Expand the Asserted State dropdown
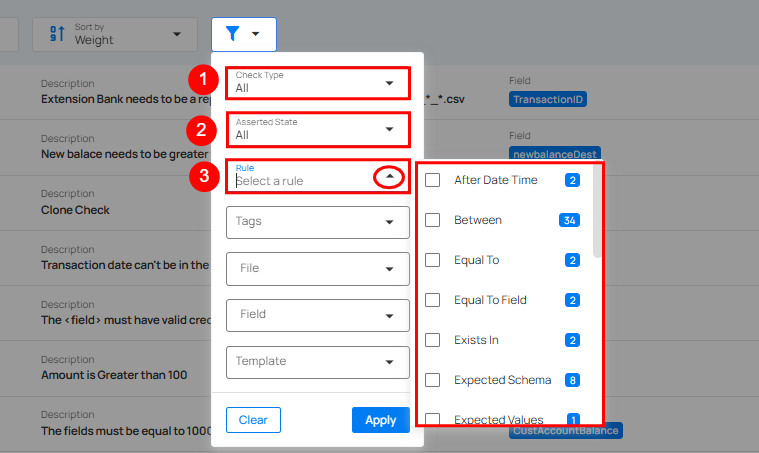The width and height of the screenshot is (759, 453). click(x=318, y=130)
